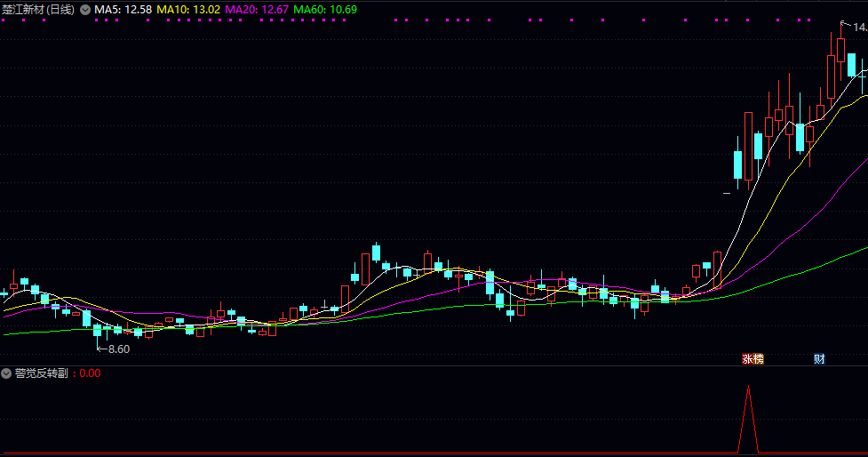Click the green MA60 indicator label
The image size is (868, 457).
click(x=325, y=10)
